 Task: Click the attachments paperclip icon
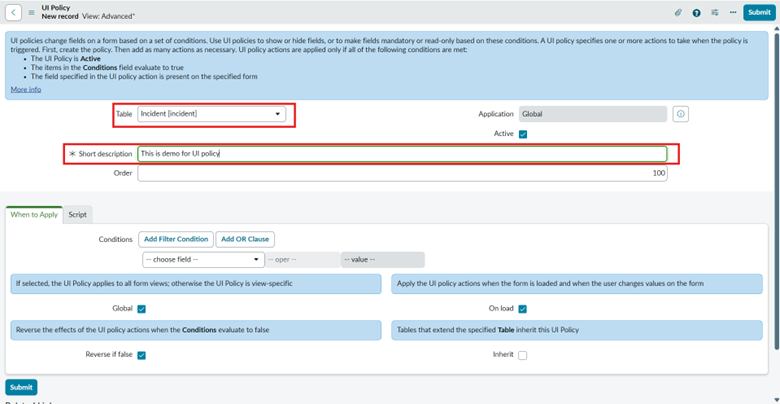click(x=678, y=13)
